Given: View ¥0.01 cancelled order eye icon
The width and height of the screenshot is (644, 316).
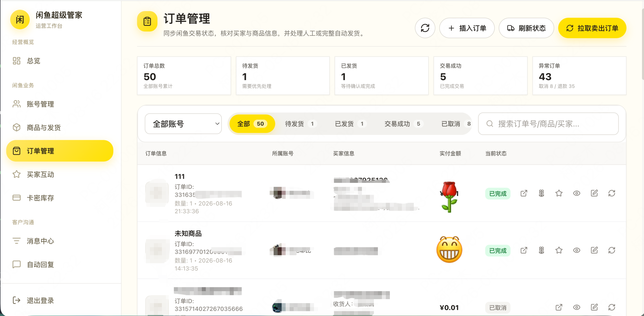Looking at the screenshot, I should point(577,307).
